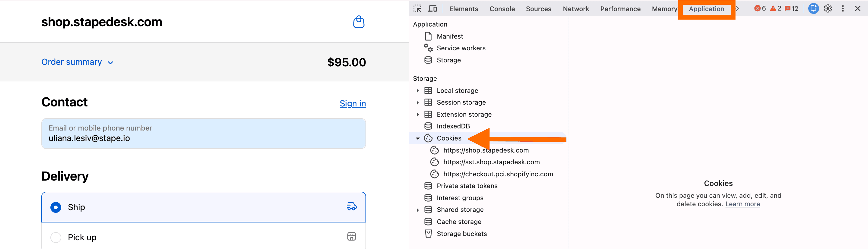Screen dimensions: 868x249
Task: Select the Pick up delivery option
Action: pos(56,237)
